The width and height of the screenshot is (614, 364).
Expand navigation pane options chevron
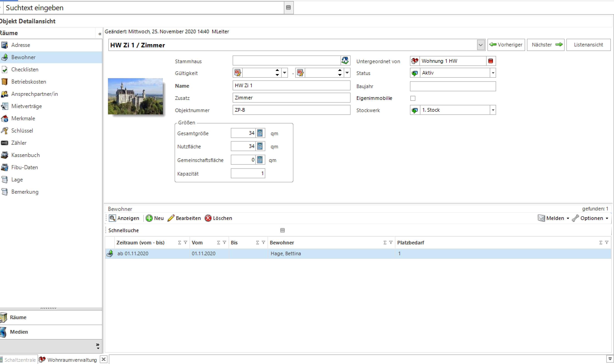point(98,346)
